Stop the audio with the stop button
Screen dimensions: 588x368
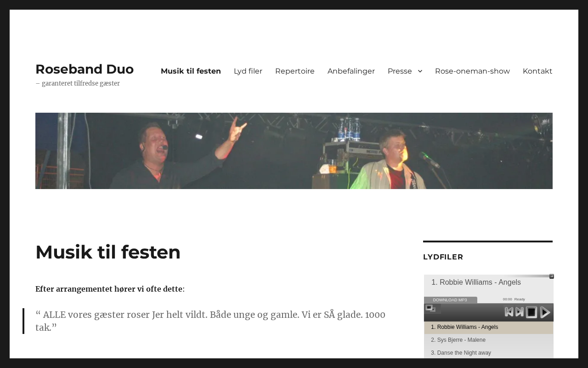(531, 312)
